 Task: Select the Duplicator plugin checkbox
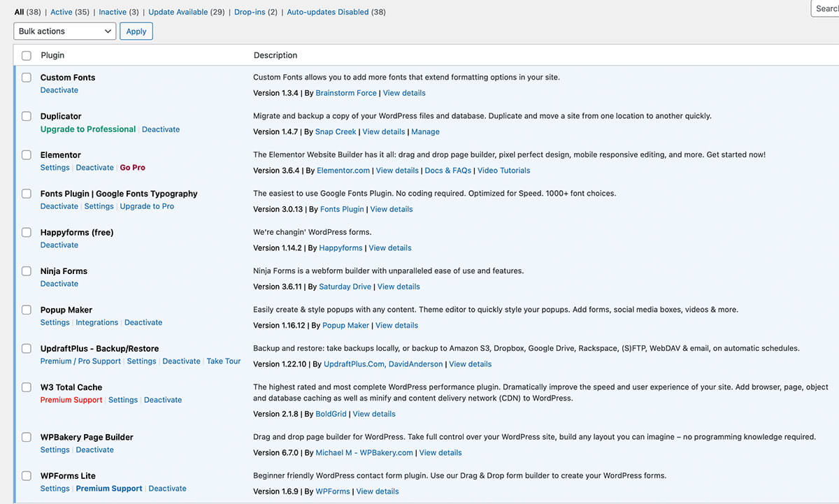27,116
